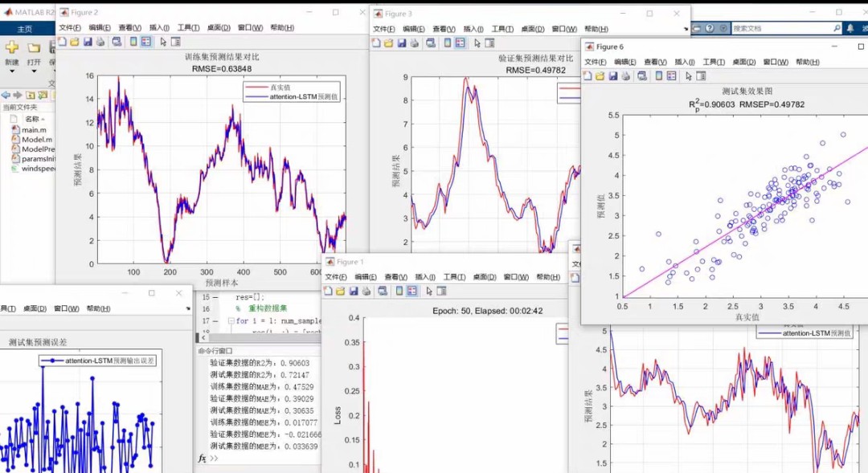The width and height of the screenshot is (868, 473).
Task: Toggle Insert Colorbar in Figure 2 toolbar
Action: 133,42
